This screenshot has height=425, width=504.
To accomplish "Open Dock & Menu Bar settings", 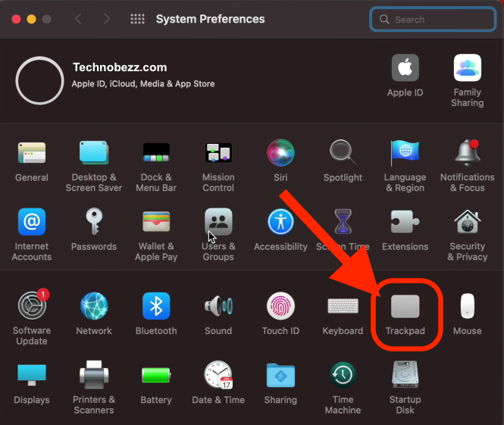I will coord(156,153).
